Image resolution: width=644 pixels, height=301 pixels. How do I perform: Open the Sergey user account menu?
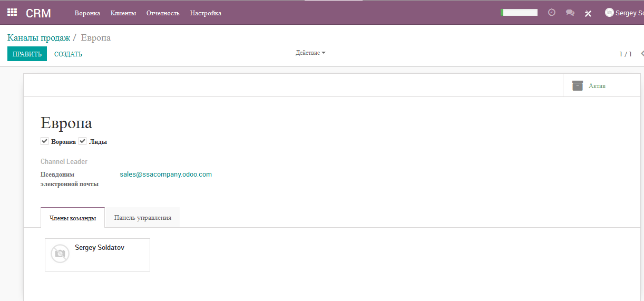pos(625,13)
